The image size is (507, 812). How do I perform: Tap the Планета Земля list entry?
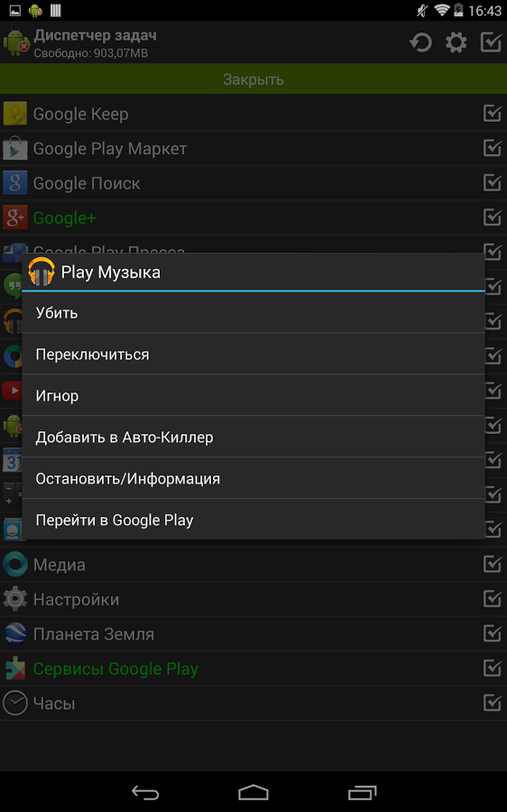coord(253,634)
